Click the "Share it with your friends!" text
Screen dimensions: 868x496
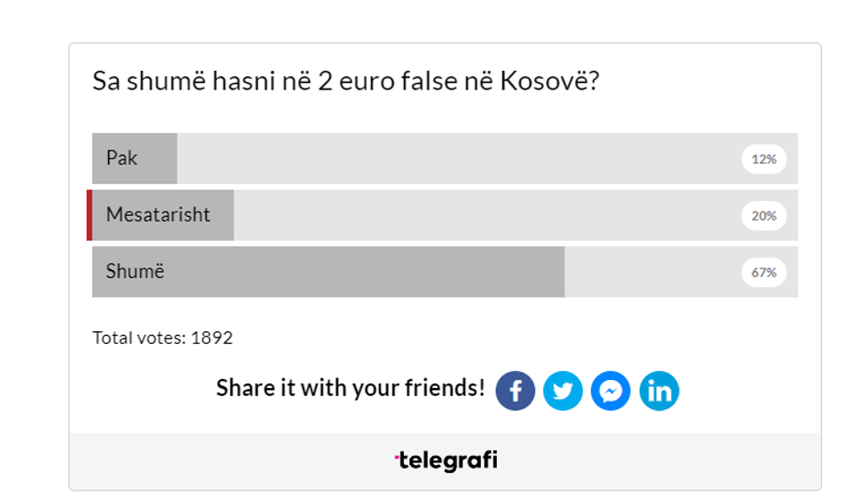[350, 388]
